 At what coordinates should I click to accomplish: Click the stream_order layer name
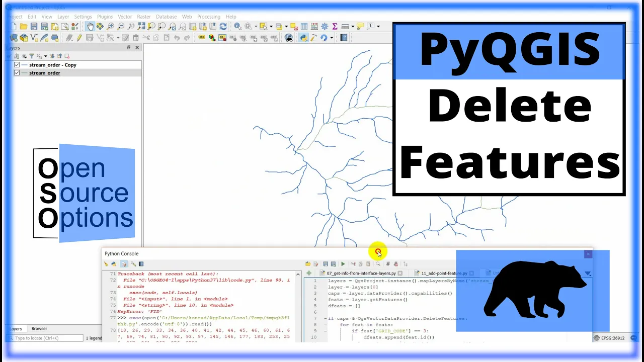click(x=45, y=73)
